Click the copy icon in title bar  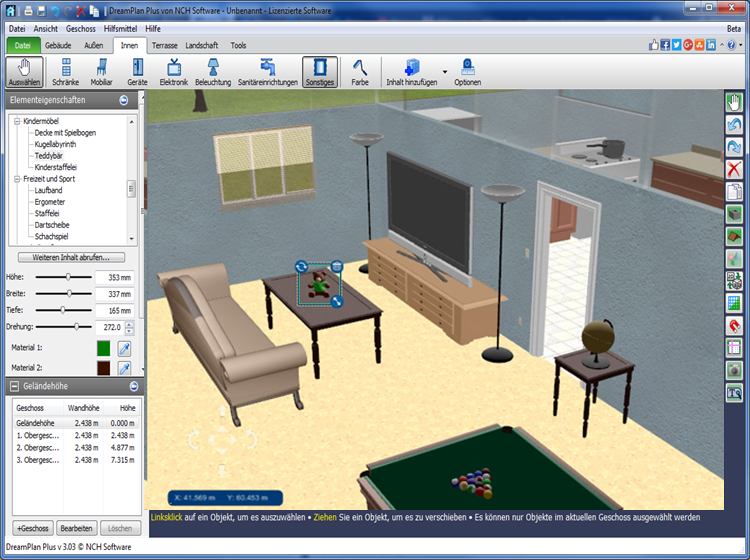pyautogui.click(x=94, y=11)
